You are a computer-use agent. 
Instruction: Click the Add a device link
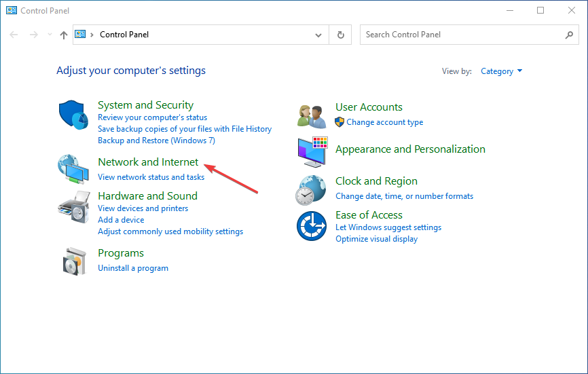coord(121,220)
